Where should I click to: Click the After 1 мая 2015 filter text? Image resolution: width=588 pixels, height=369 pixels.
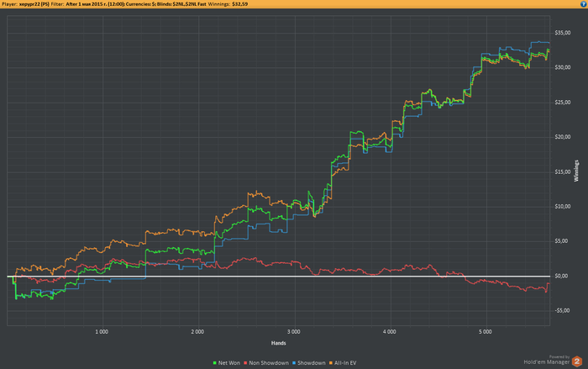click(94, 4)
